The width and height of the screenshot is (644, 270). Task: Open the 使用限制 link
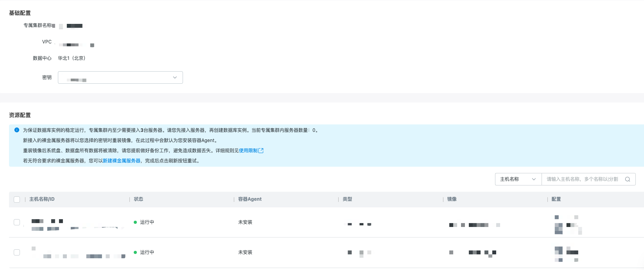248,151
